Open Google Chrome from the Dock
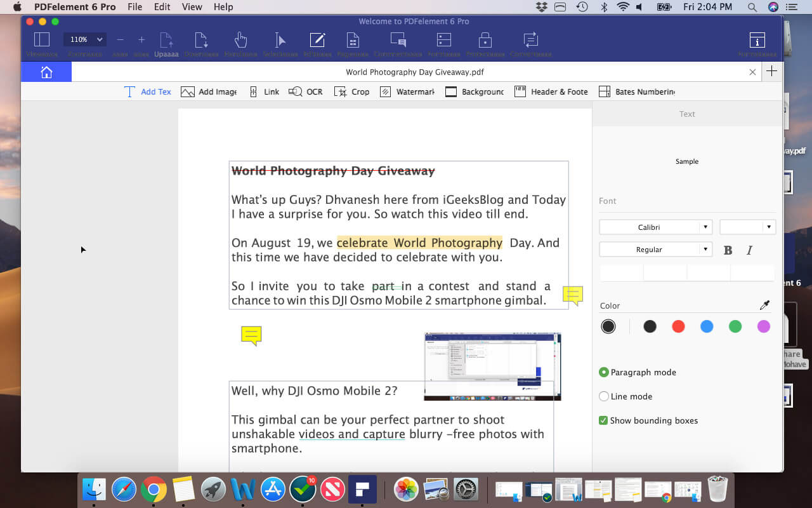The width and height of the screenshot is (812, 508). 154,489
